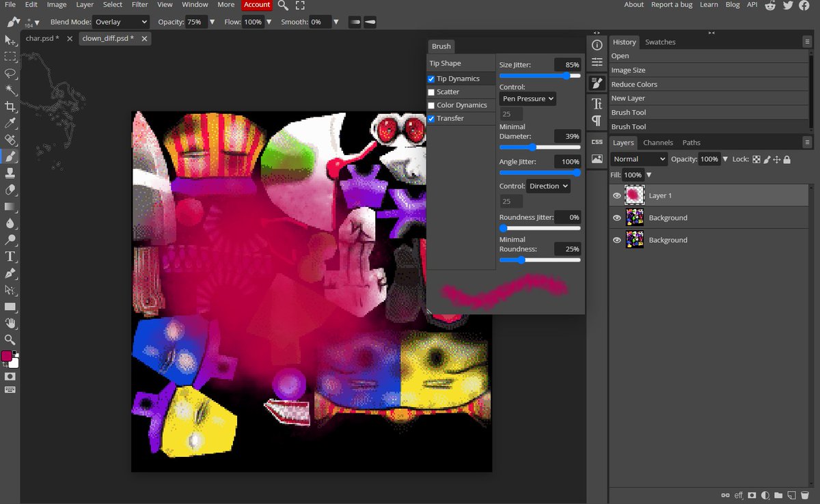
Task: Hide Layer 1 with its eye icon
Action: [617, 195]
